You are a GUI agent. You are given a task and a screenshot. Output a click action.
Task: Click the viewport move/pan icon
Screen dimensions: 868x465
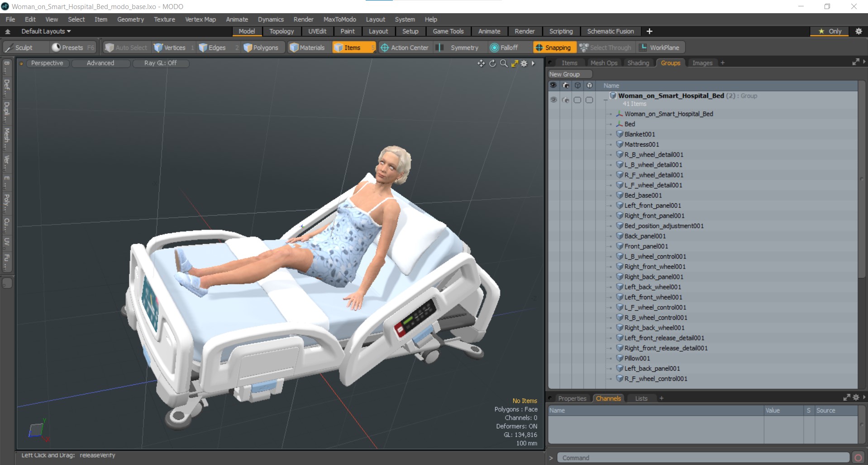pos(481,63)
